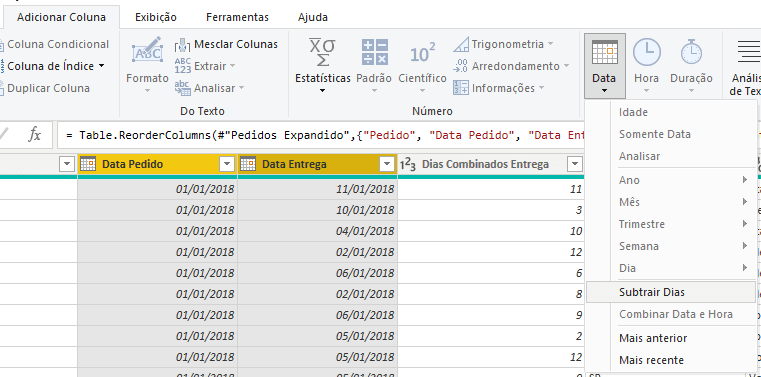
Task: Open the Estatísticas sigma icon
Action: [x=322, y=52]
